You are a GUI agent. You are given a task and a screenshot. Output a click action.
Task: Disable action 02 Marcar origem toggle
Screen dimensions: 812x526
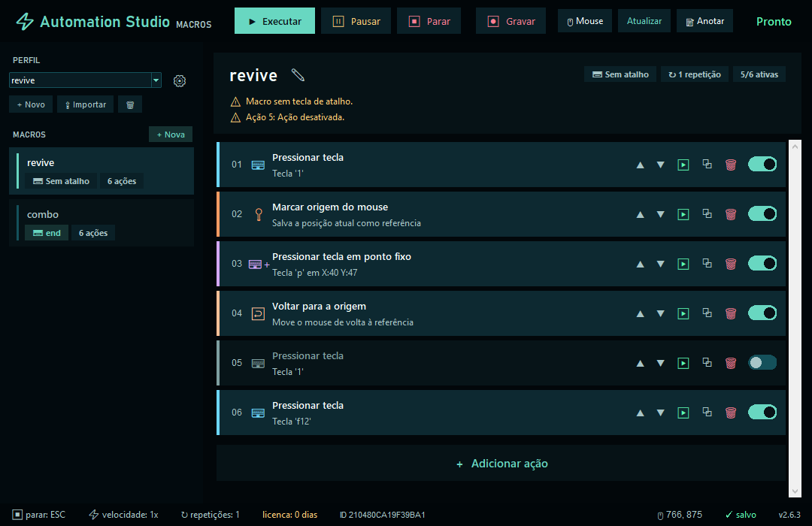coord(762,214)
